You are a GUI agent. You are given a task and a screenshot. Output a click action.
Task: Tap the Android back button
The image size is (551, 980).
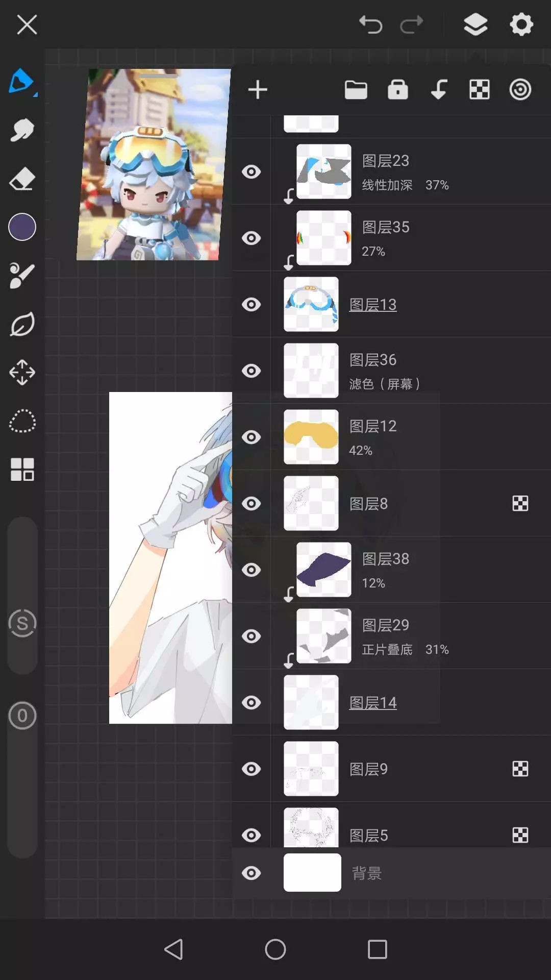173,949
